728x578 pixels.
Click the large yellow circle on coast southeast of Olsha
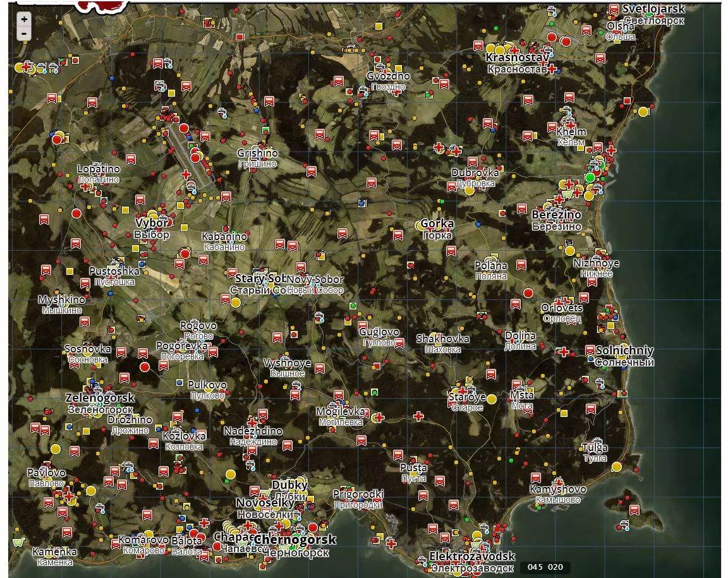[643, 111]
